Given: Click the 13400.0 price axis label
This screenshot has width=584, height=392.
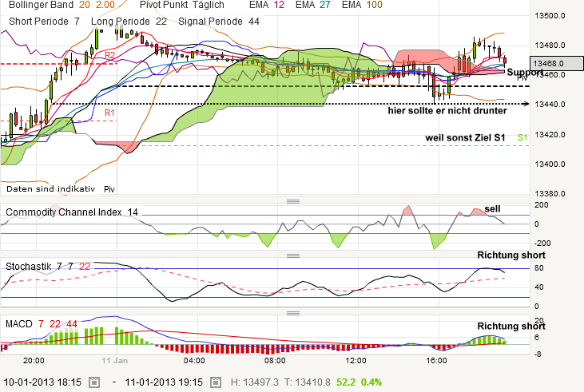Looking at the screenshot, I should click(x=550, y=164).
